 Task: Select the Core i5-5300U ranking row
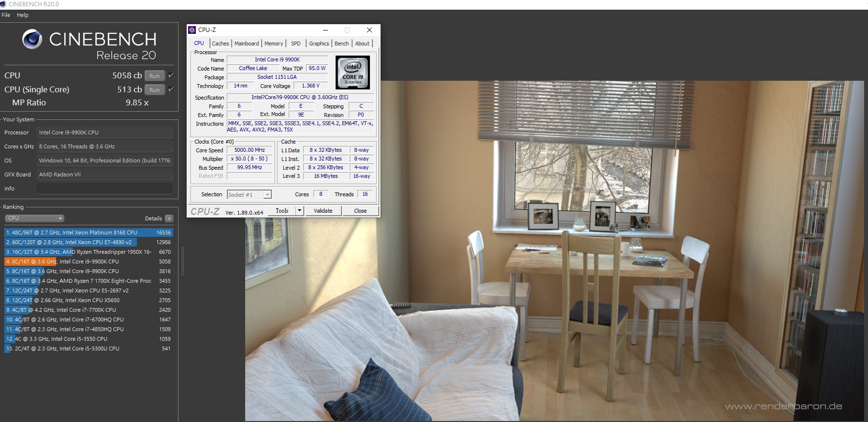(88, 349)
